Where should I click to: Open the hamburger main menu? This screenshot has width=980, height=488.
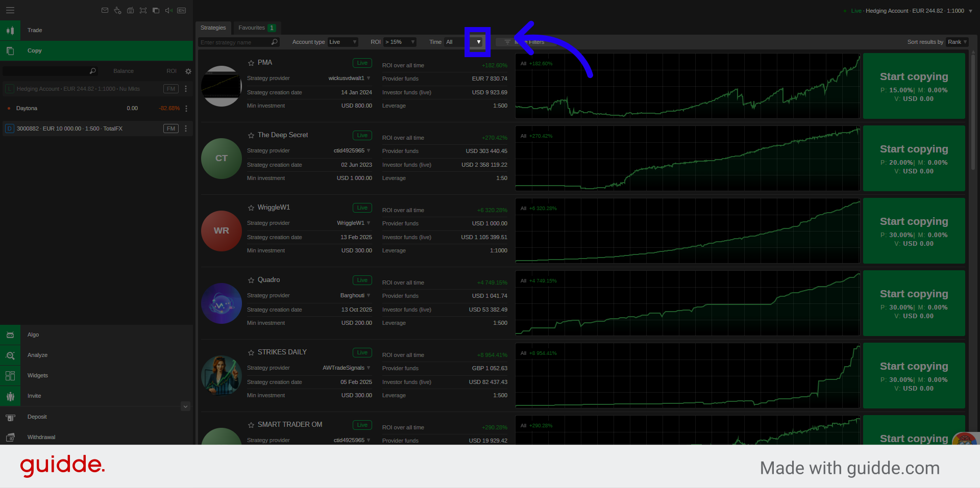pyautogui.click(x=10, y=10)
